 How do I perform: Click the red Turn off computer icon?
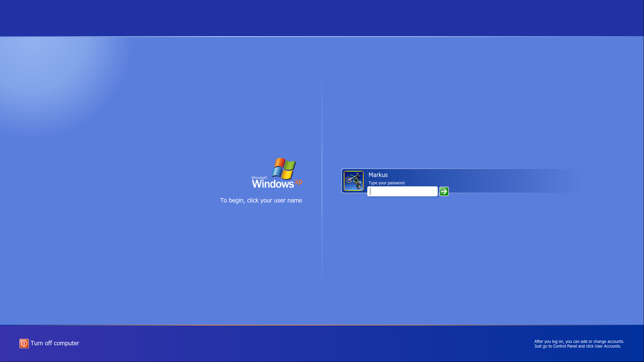(24, 343)
